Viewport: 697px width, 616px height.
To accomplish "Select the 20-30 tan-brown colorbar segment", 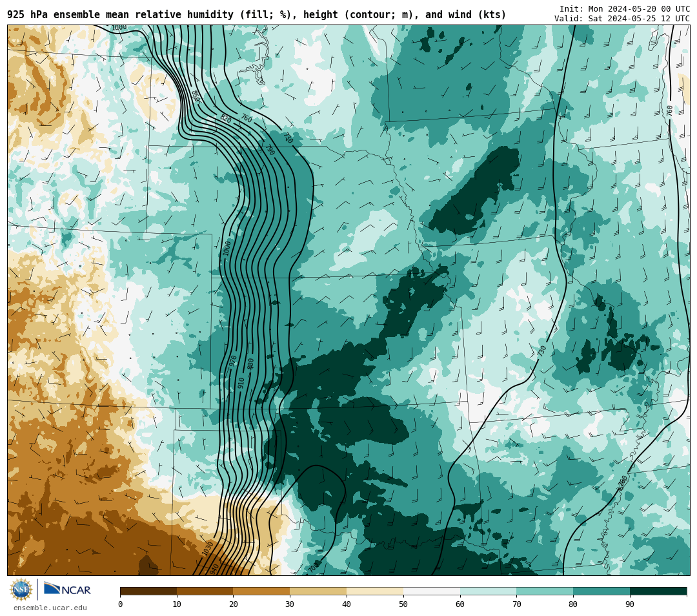I will (262, 591).
